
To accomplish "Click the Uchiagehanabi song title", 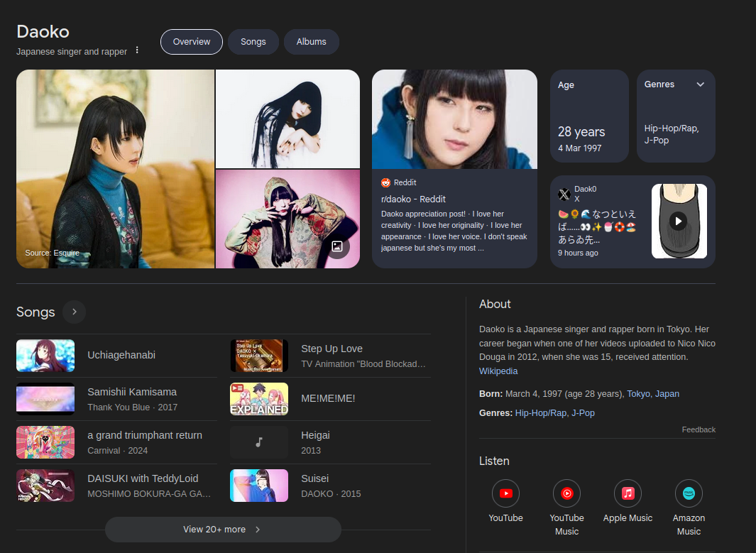I will 121,356.
